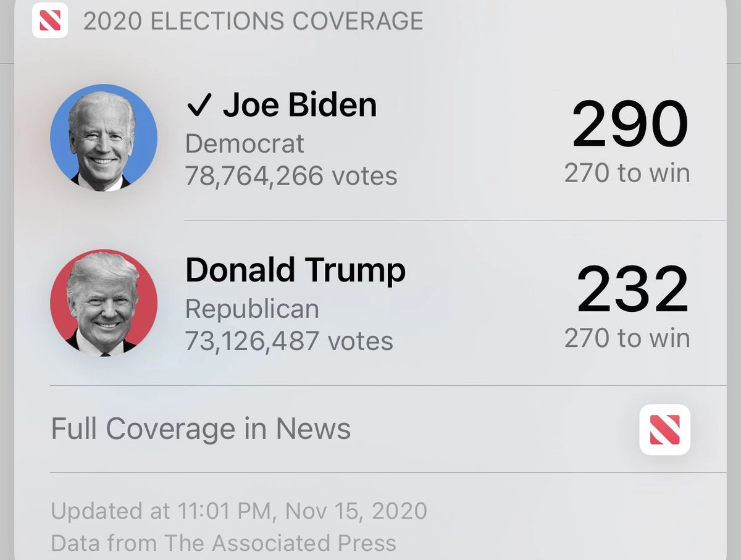Screen dimensions: 741x560
Task: Tap Joe Biden's portrait photo
Action: point(103,138)
